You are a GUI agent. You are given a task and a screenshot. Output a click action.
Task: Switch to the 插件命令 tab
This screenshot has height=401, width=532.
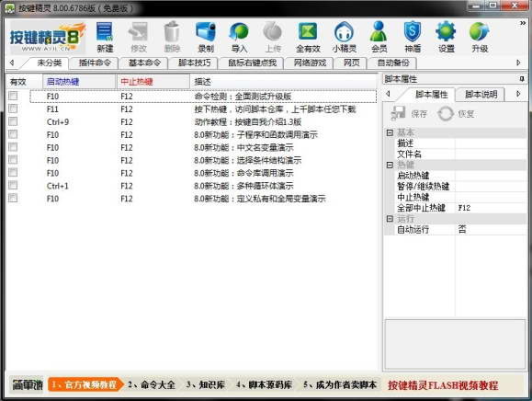coord(95,63)
